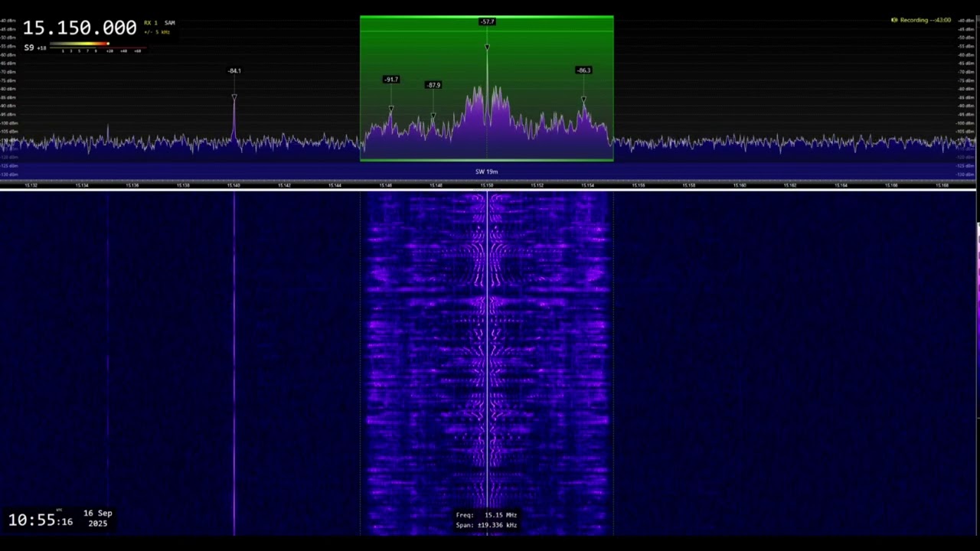The height and width of the screenshot is (551, 980).
Task: Click the -84.1 peak marker label
Action: (x=234, y=71)
